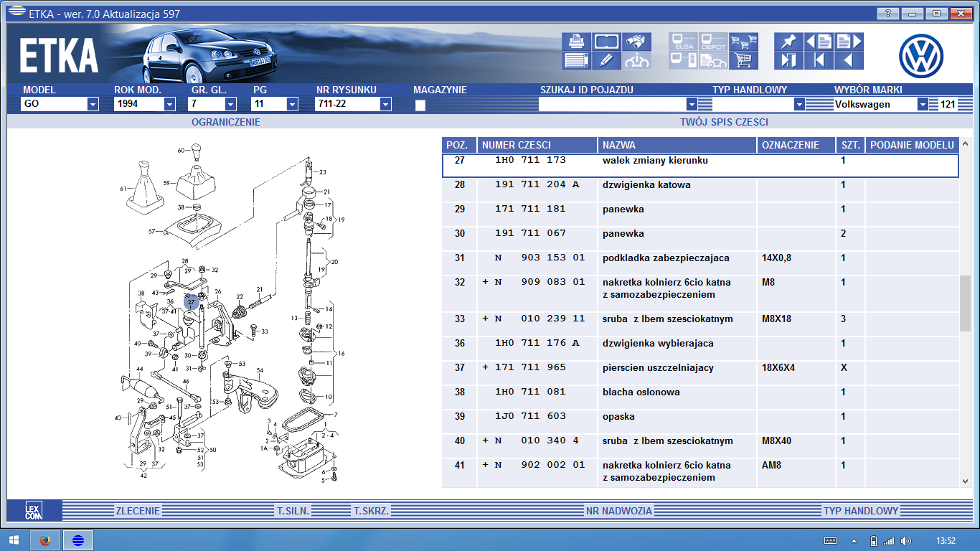Viewport: 980px width, 551px height.
Task: Open Firefox from the taskbar
Action: 45,540
